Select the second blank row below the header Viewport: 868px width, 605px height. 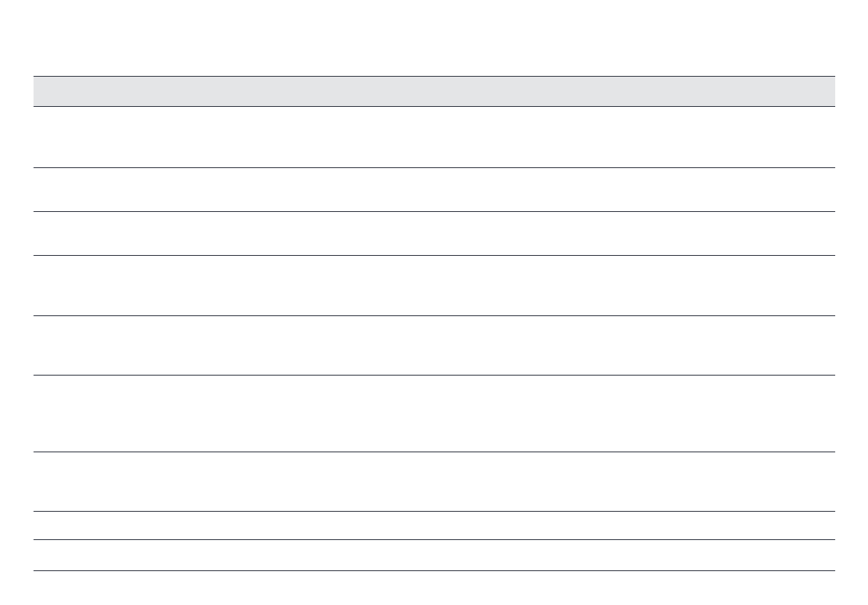(x=434, y=190)
